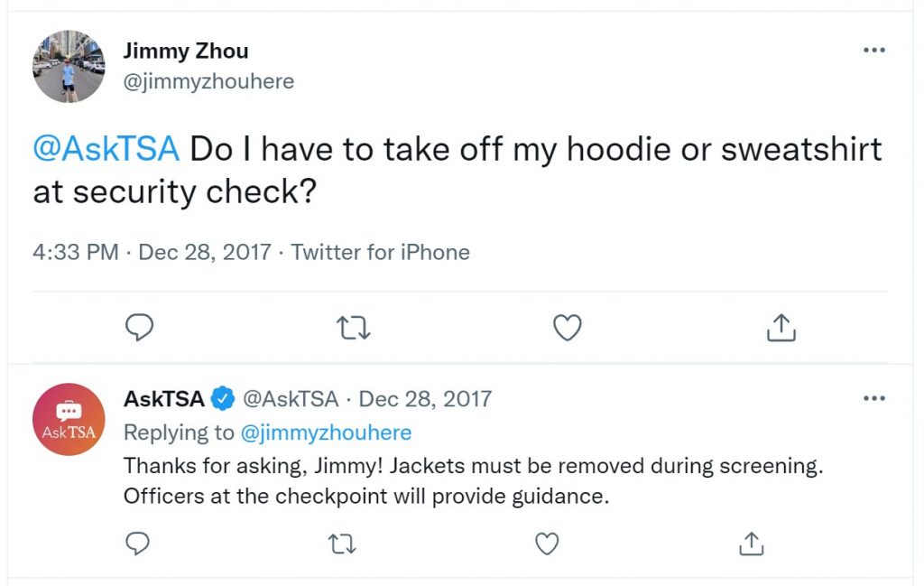Click the Twitter for iPhone source label

[381, 252]
